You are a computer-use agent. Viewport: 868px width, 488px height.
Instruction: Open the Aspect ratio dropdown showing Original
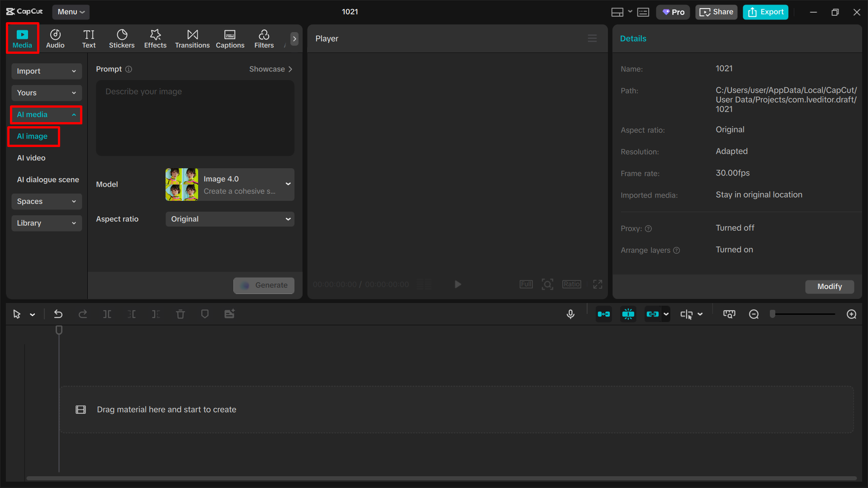point(229,219)
